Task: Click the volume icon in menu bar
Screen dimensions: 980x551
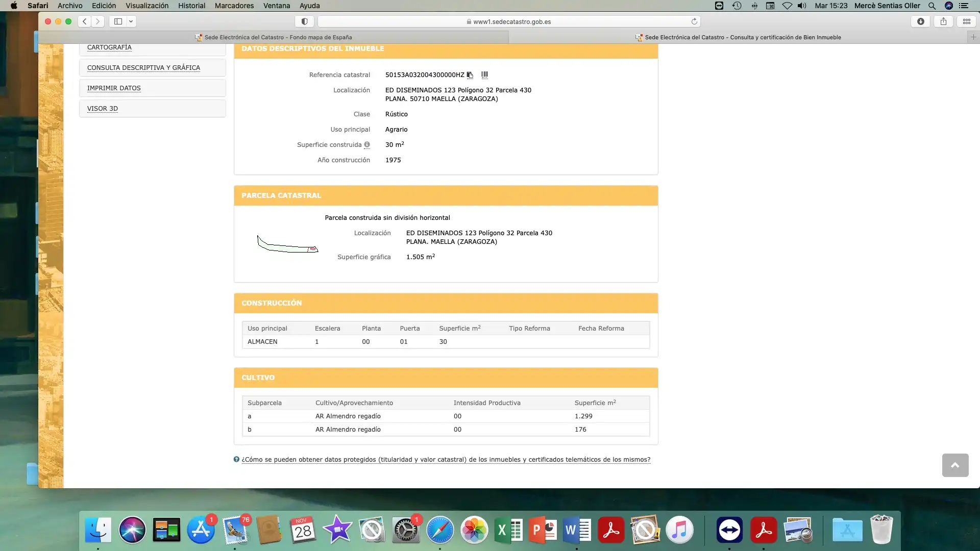Action: click(x=802, y=6)
